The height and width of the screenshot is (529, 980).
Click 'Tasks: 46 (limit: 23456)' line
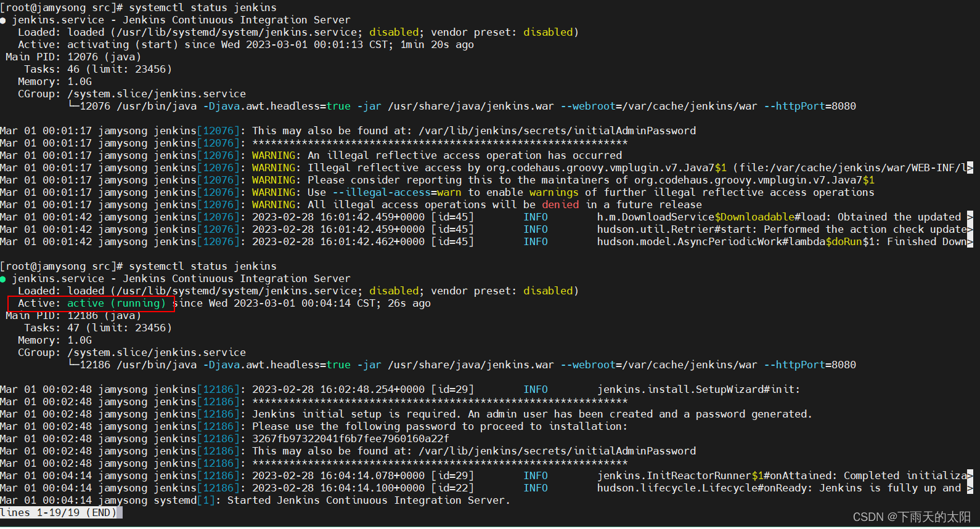[98, 70]
